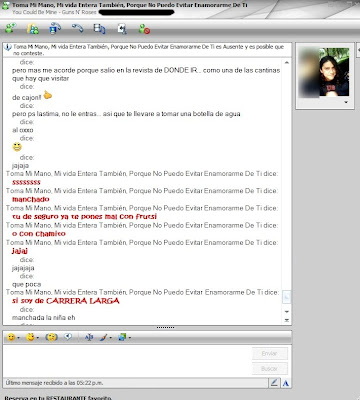Open the RESTAURANTE favorito ad link
Image resolution: width=360 pixels, height=400 pixels.
(58, 398)
